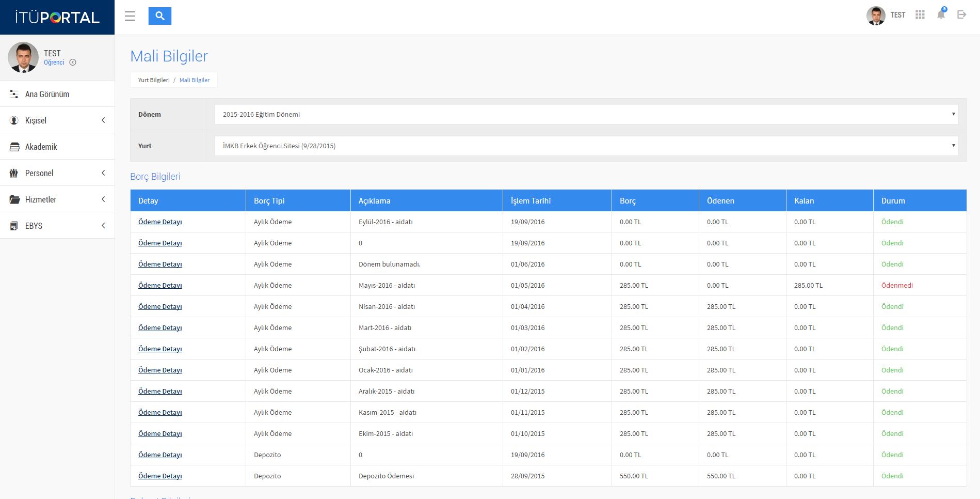Open Ödeme Detayı for Nisan-2016 aidatı
This screenshot has width=980, height=499.
click(160, 307)
